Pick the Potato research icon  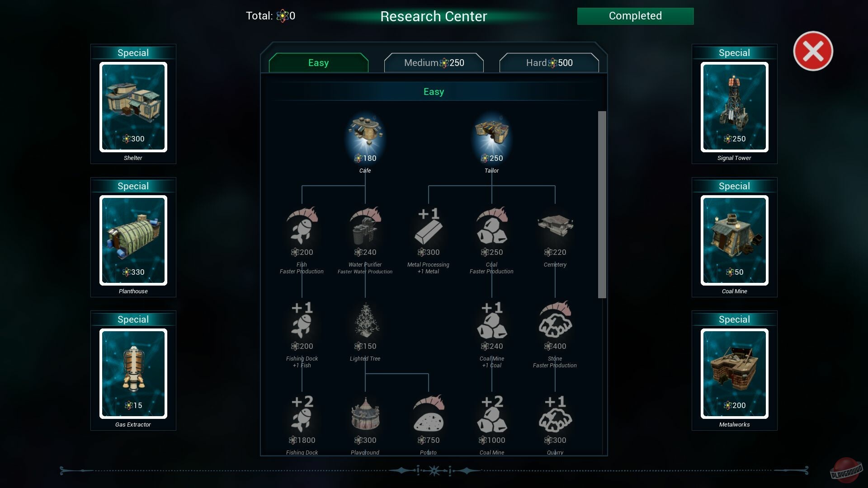pos(429,414)
